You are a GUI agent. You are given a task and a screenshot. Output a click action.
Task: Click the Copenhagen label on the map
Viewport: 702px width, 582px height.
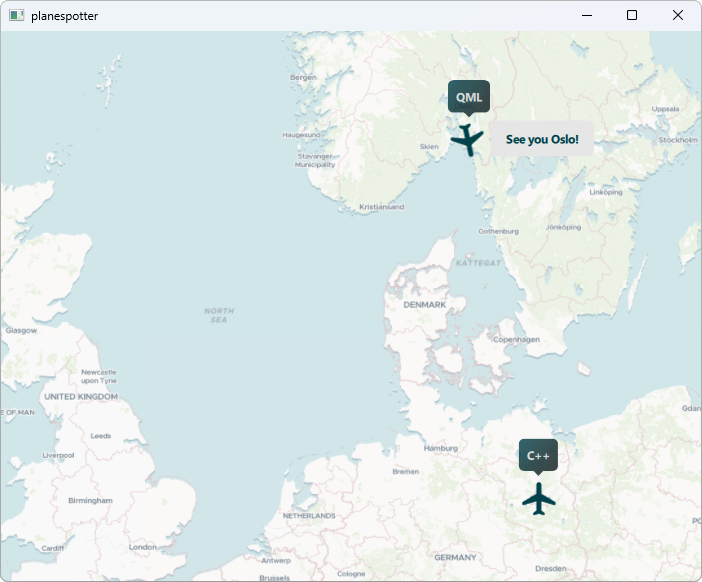tap(517, 340)
